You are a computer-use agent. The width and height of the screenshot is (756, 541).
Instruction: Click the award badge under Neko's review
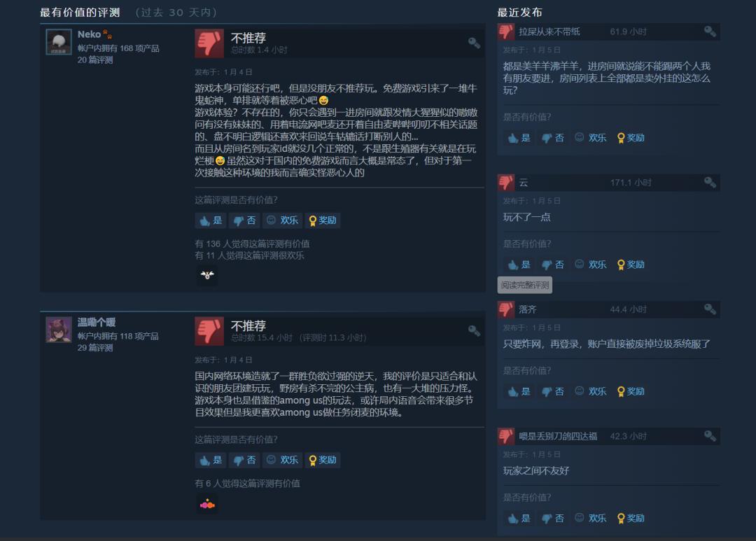[x=207, y=275]
